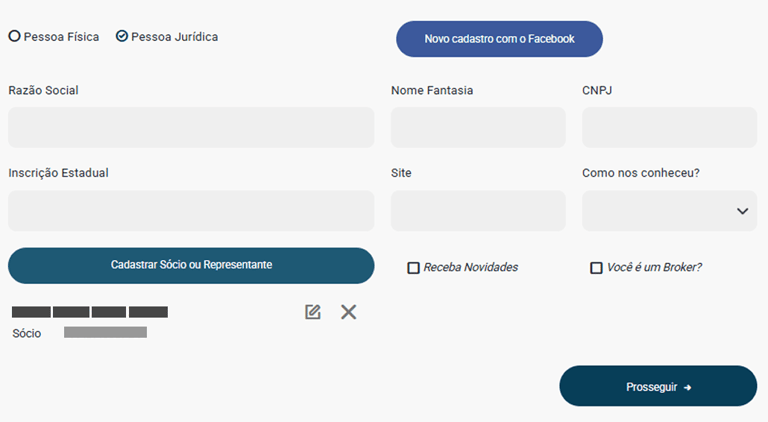Image resolution: width=768 pixels, height=422 pixels.
Task: Focus the Razão Social input field
Action: (x=191, y=127)
